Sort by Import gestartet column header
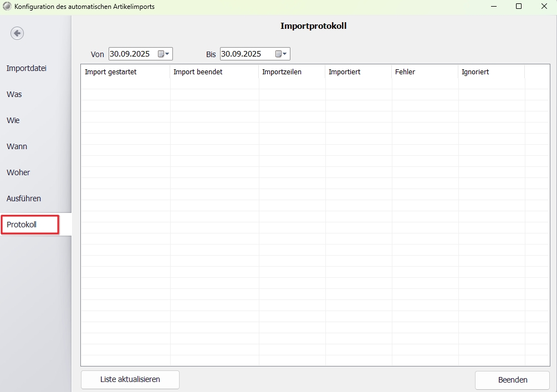 (126, 72)
